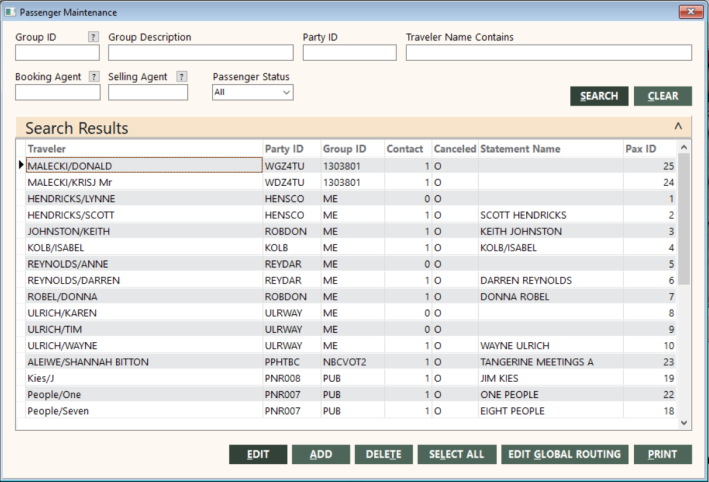Sort by the Contact column header

coord(408,149)
